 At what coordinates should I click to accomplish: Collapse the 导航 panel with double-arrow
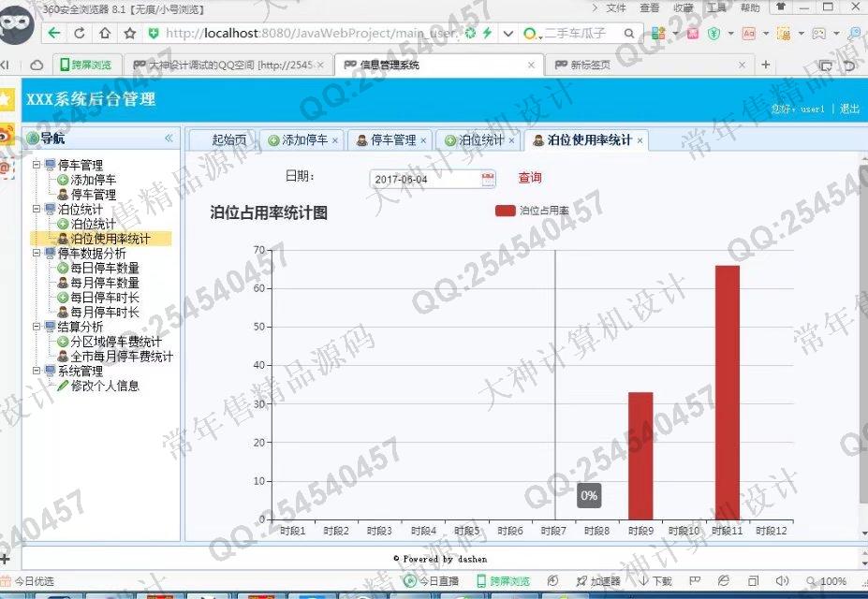169,139
